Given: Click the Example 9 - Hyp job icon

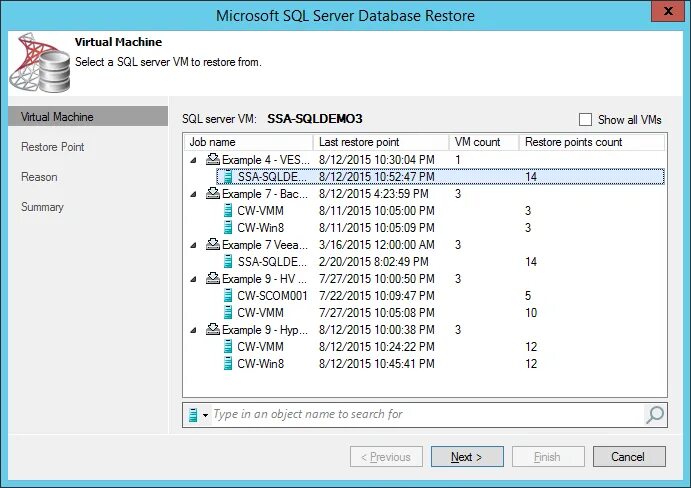Looking at the screenshot, I should pos(213,329).
